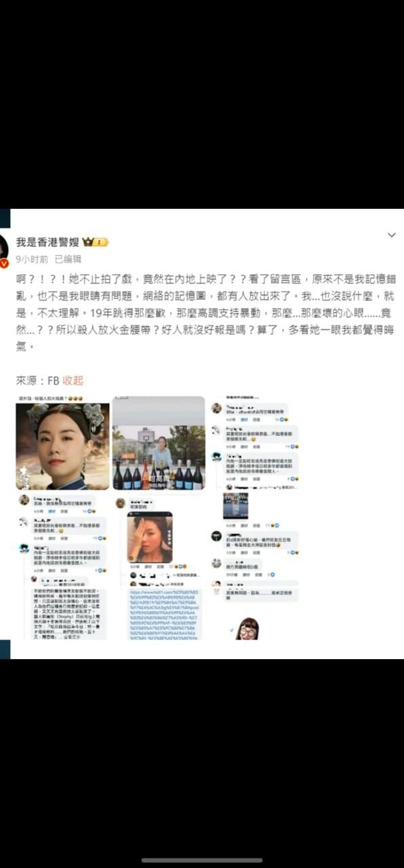The width and height of the screenshot is (404, 868).
Task: Tap the username 我是香港警嫂
Action: [47, 242]
